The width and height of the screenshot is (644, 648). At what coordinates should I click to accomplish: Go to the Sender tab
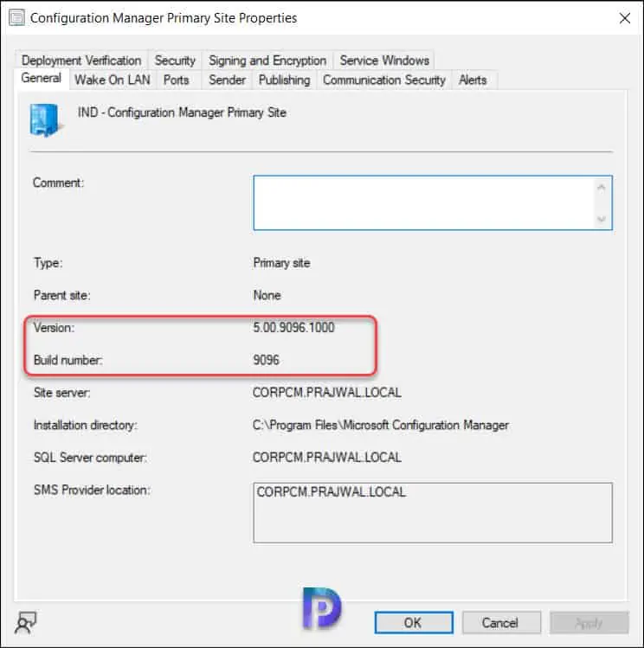[x=227, y=80]
